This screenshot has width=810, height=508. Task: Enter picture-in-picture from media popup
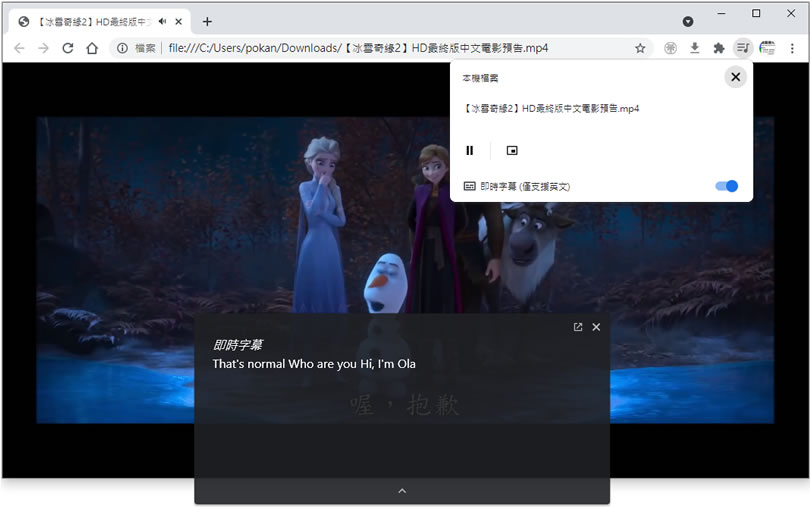tap(512, 150)
